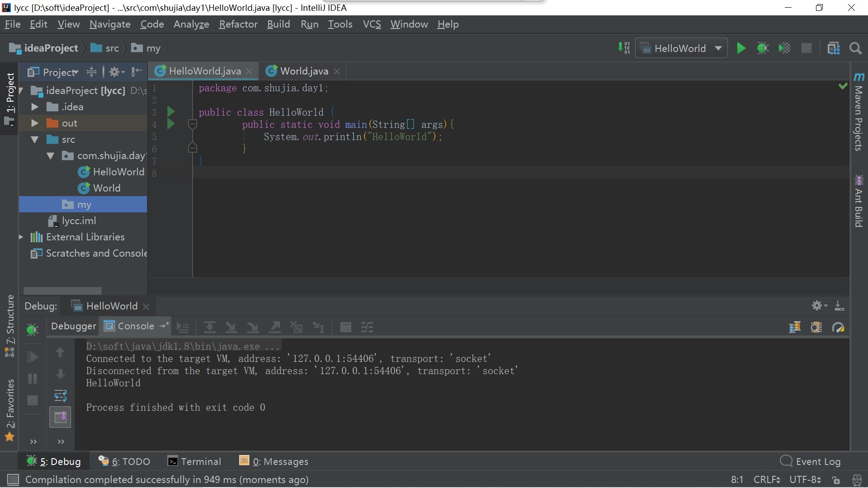
Task: Toggle Soft-Wrap in the console sidebar
Action: [60, 396]
